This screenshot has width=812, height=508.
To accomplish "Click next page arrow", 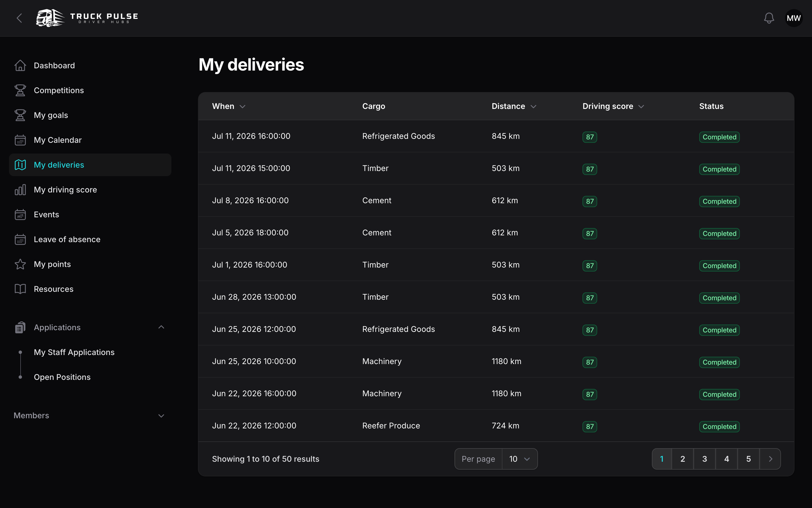I will (x=770, y=459).
